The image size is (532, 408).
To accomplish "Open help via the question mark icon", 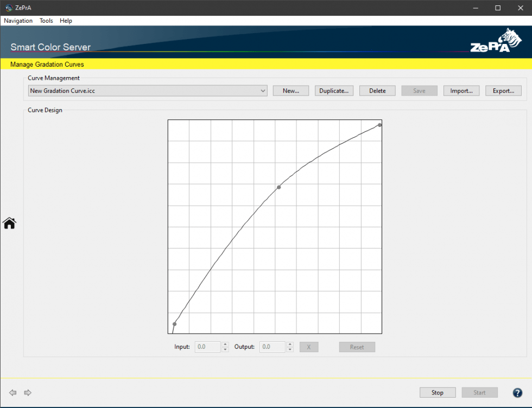I will pyautogui.click(x=517, y=392).
